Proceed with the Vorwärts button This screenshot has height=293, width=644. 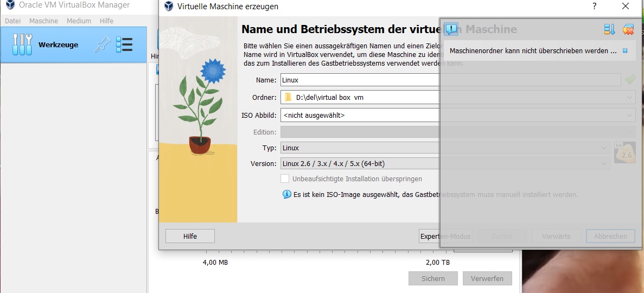[556, 236]
